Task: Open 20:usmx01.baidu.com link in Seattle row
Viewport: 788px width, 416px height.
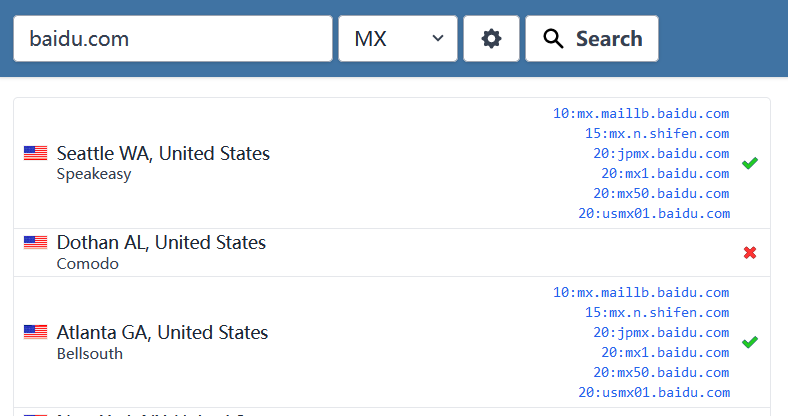Action: click(654, 214)
